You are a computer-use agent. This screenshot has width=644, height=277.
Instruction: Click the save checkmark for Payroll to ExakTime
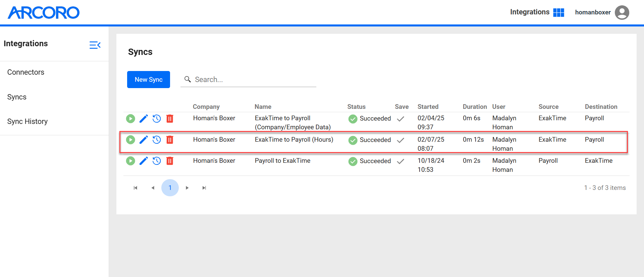[400, 161]
